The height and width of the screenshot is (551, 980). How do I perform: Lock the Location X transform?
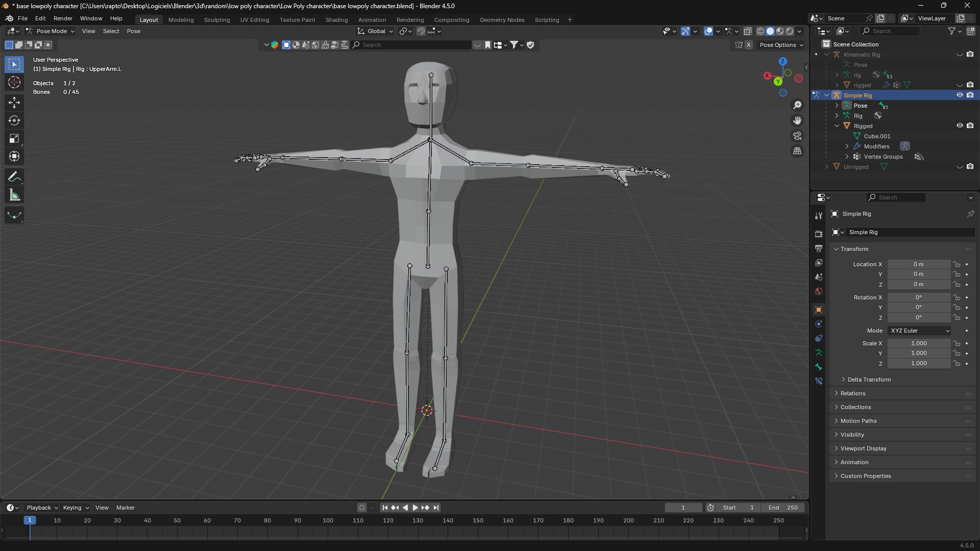[957, 264]
